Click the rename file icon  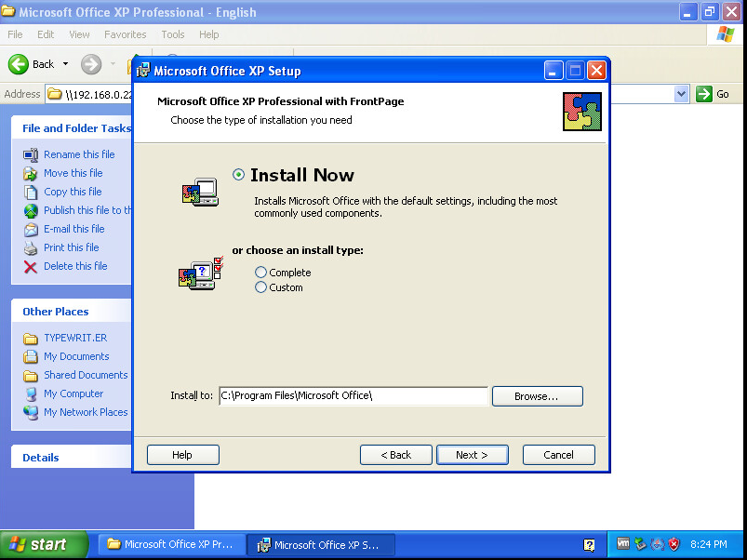tap(31, 154)
